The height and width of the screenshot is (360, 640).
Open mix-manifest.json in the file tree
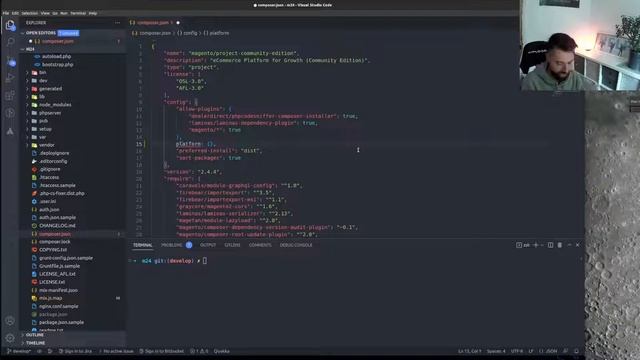58,290
